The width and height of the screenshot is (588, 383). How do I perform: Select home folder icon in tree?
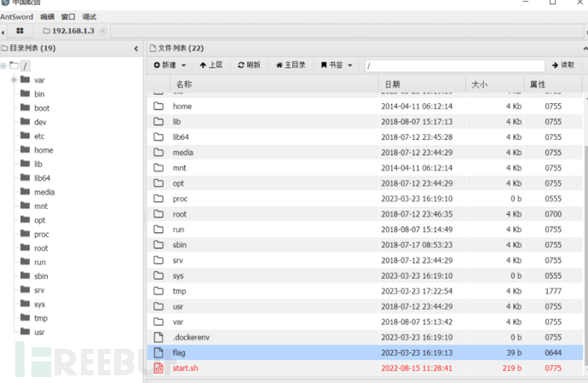tap(25, 149)
